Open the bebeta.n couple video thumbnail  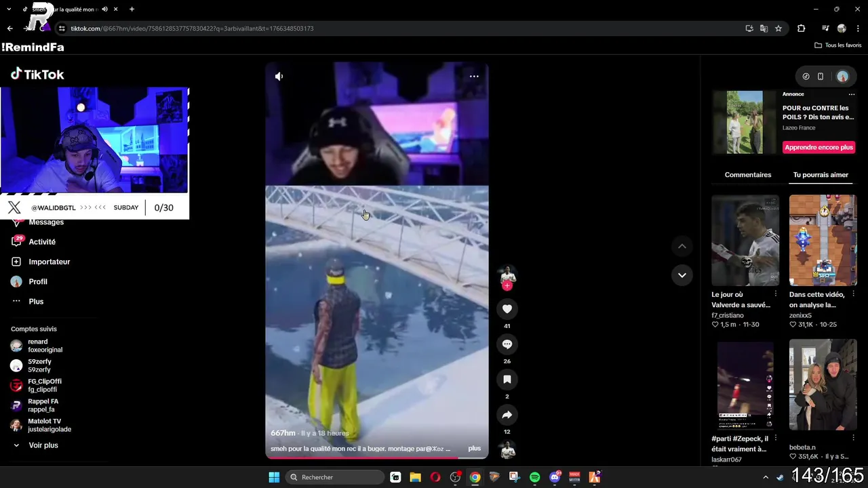823,385
